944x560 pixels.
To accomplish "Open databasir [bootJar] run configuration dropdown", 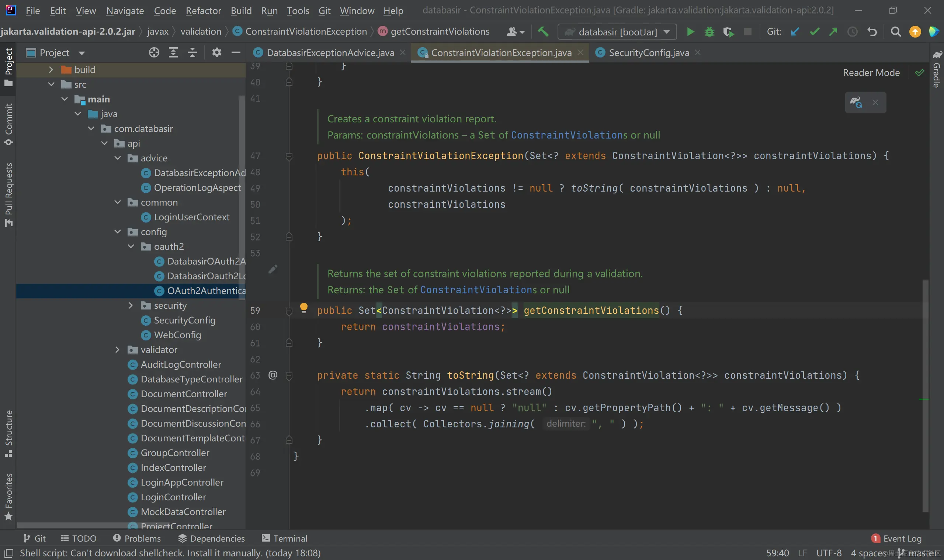I will tap(617, 32).
